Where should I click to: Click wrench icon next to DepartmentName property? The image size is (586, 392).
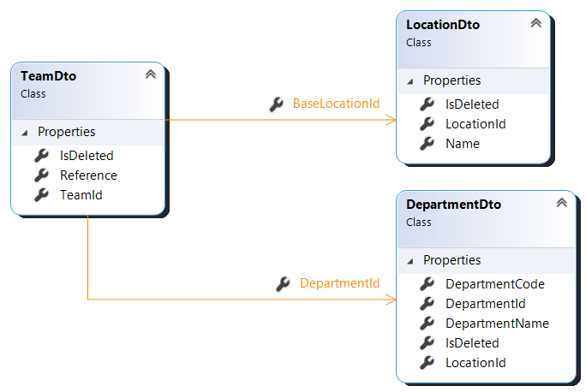[427, 324]
